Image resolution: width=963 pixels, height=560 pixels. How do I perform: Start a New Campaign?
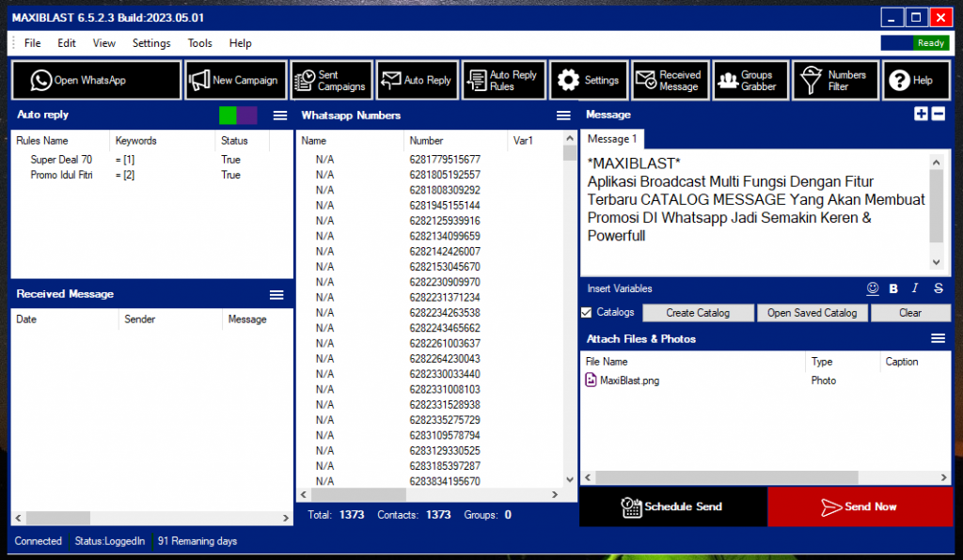(x=234, y=81)
